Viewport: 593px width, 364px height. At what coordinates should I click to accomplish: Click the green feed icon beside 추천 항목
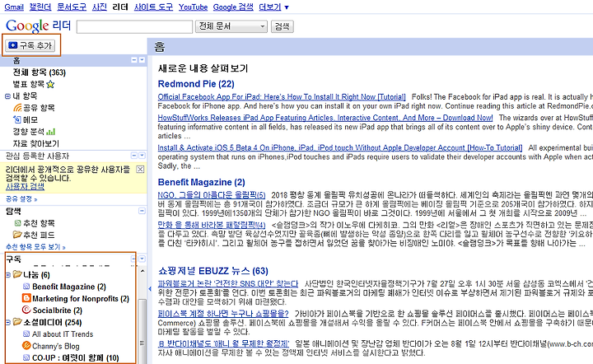(x=17, y=223)
